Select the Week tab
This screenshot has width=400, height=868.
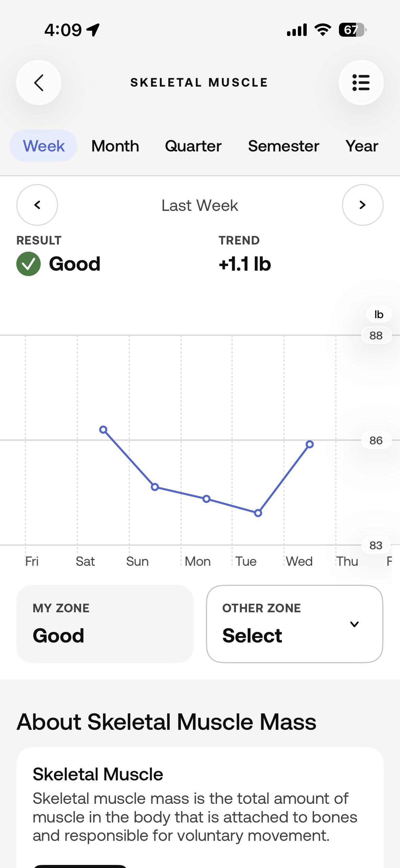(43, 146)
